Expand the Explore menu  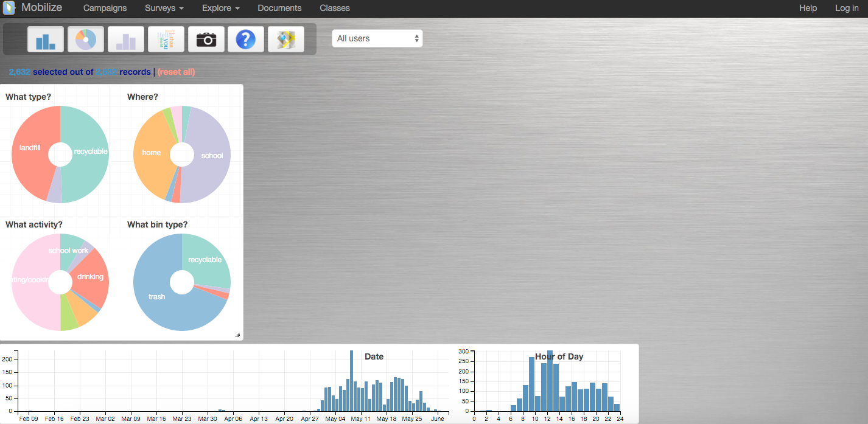[x=220, y=9]
